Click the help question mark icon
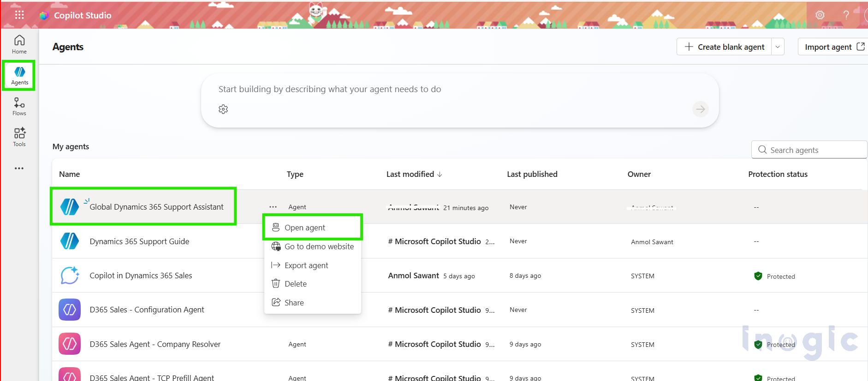 [x=846, y=15]
